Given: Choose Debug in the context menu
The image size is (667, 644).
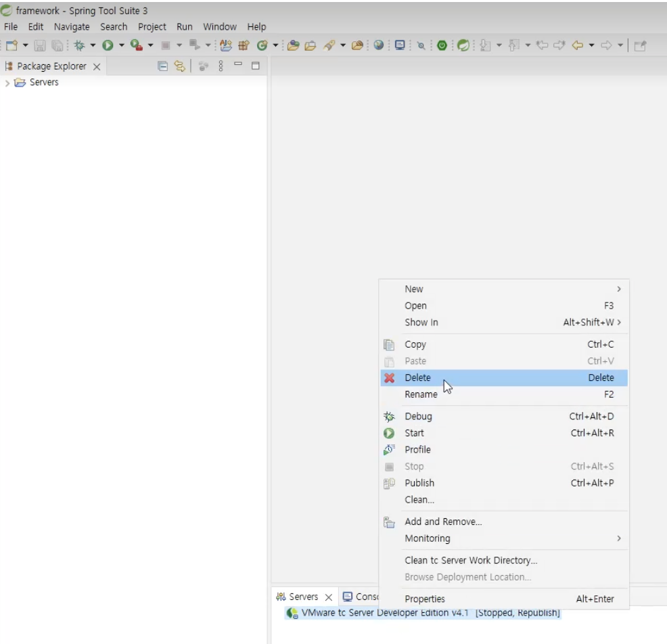Looking at the screenshot, I should coord(504,416).
